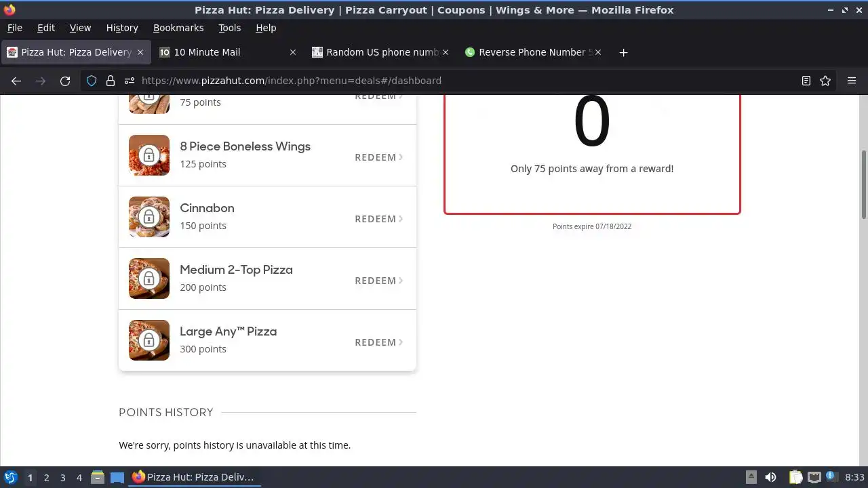Close the 10 Minute Mail tab
The height and width of the screenshot is (488, 868).
click(x=293, y=52)
